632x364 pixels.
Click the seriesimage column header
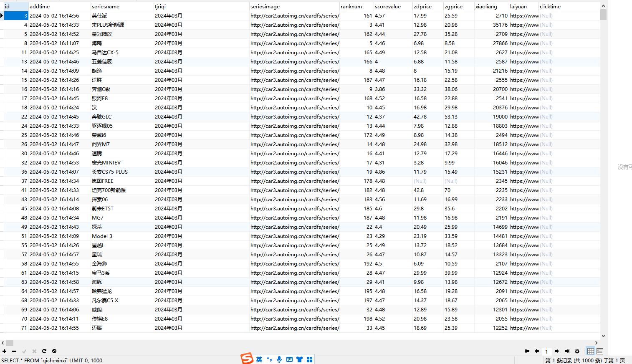[294, 7]
